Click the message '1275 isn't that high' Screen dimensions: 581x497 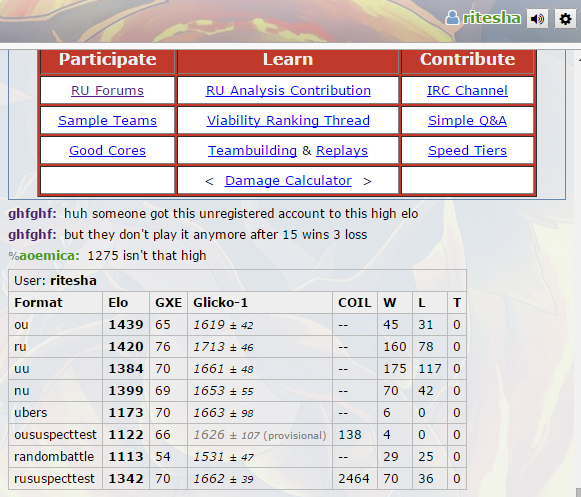pyautogui.click(x=147, y=256)
